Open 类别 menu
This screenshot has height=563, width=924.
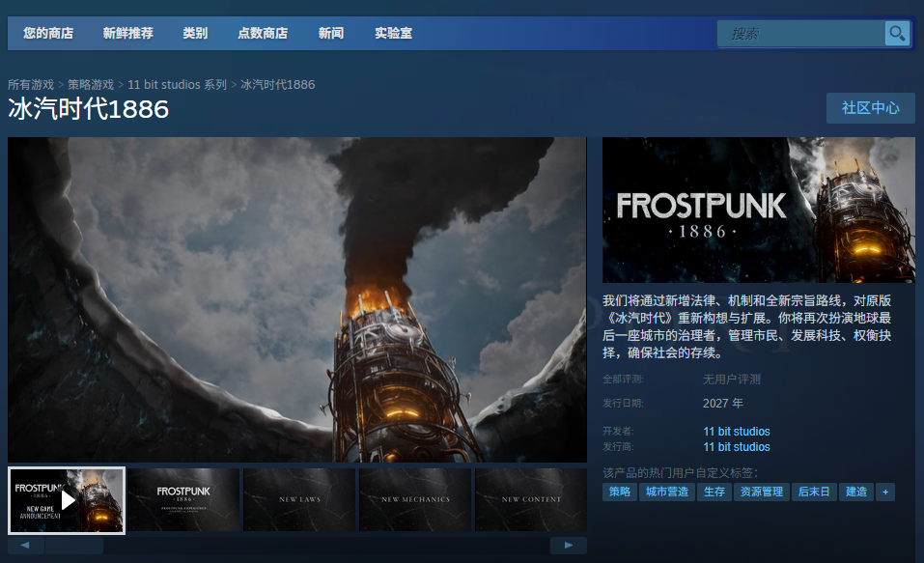click(195, 33)
